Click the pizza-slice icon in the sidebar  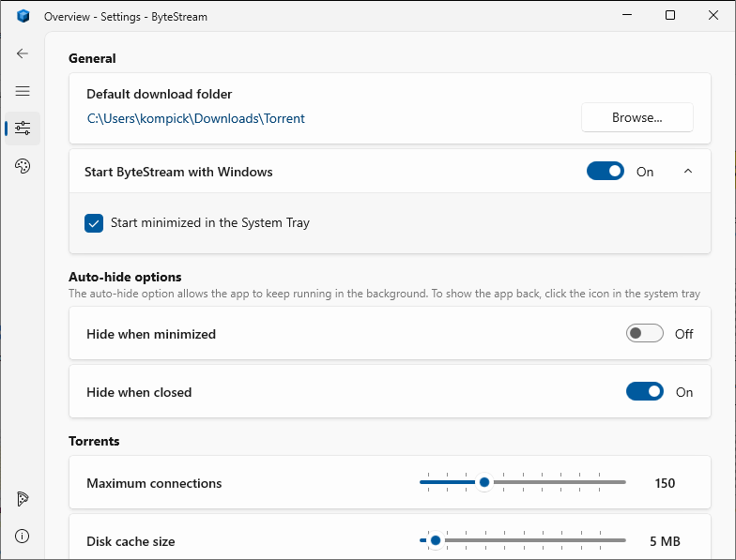click(23, 499)
